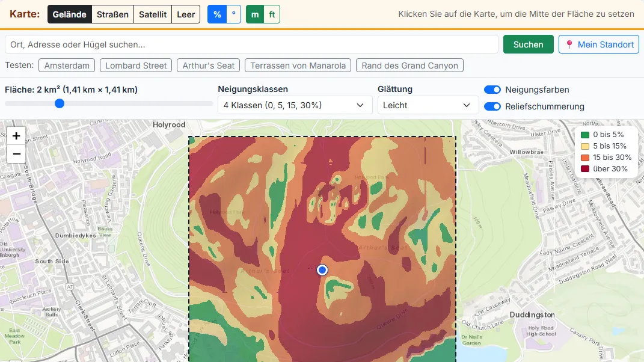Open the Neigungsklassen dropdown

295,105
